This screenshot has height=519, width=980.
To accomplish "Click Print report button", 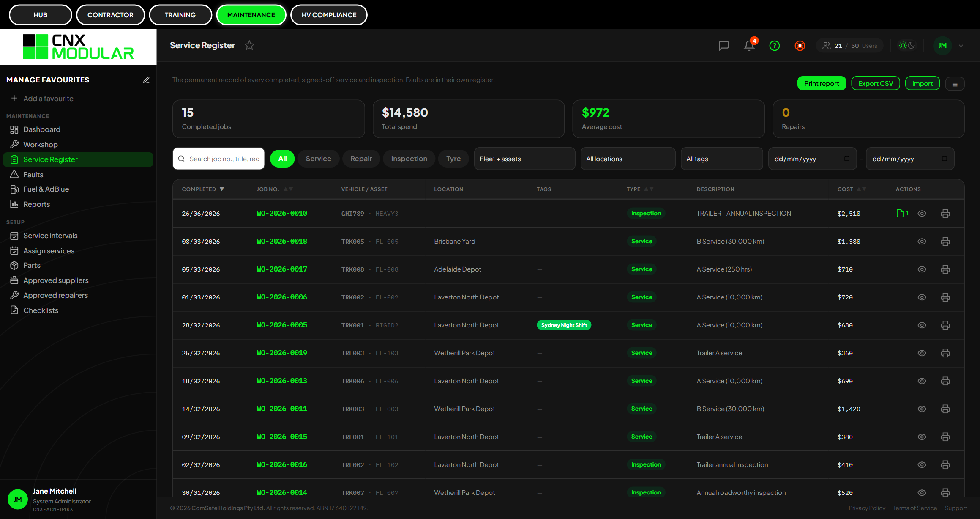I will pos(822,83).
